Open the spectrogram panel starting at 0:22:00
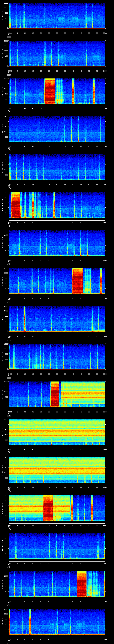This screenshot has width=114, height=644. (57, 16)
